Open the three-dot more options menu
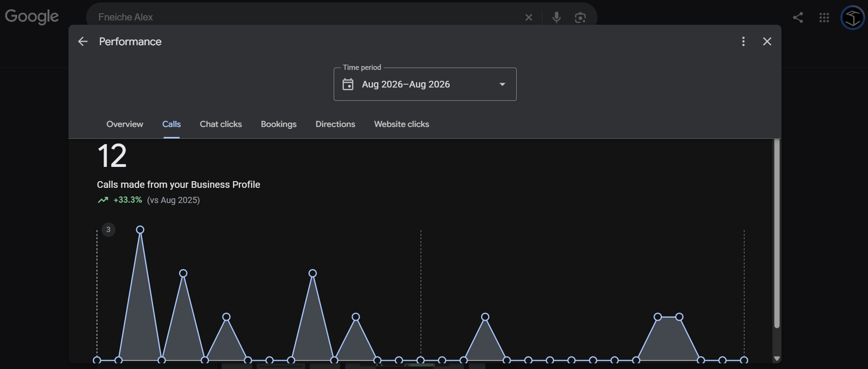868x369 pixels. 743,41
